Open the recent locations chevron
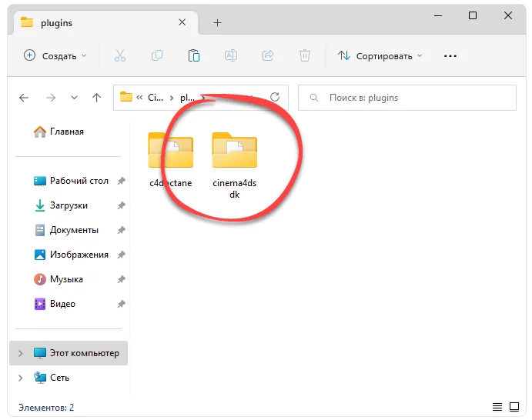Viewport: 532px width, 420px height. pyautogui.click(x=74, y=98)
